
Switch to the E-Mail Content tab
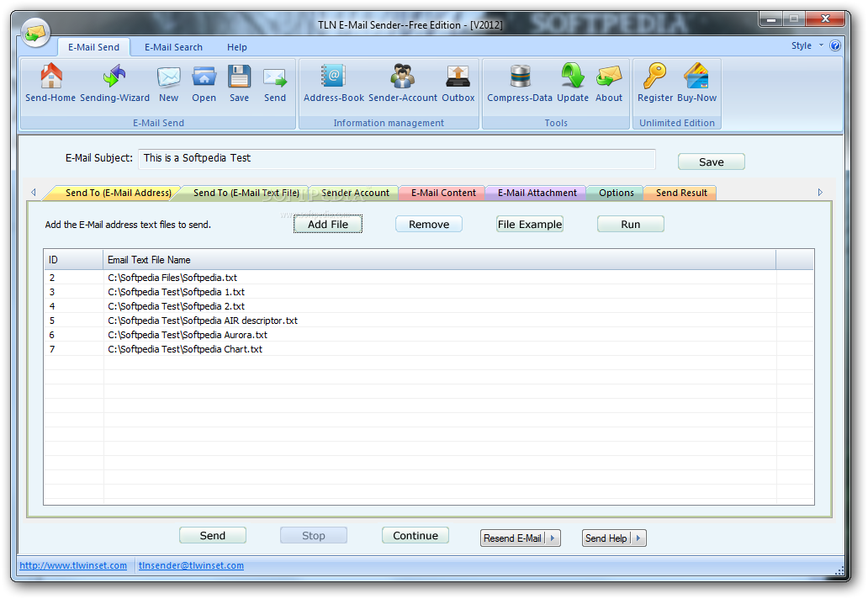[443, 193]
